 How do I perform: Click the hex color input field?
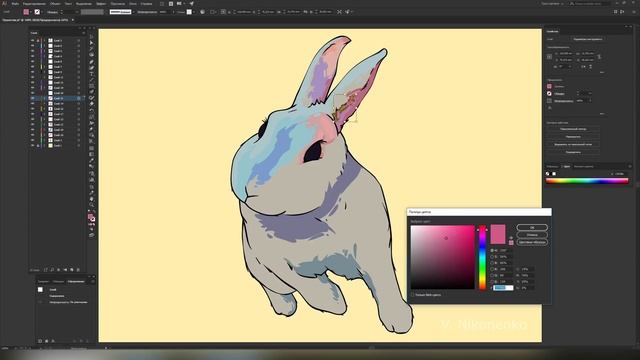[503, 288]
